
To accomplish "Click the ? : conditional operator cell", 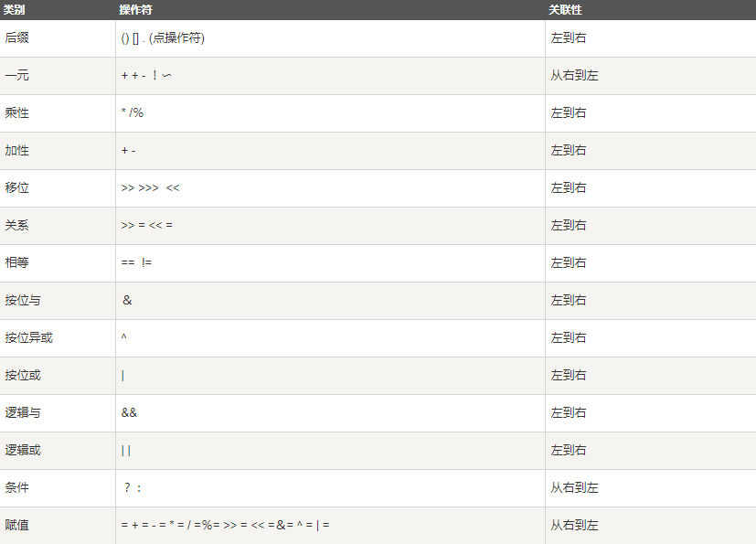I will pos(133,487).
